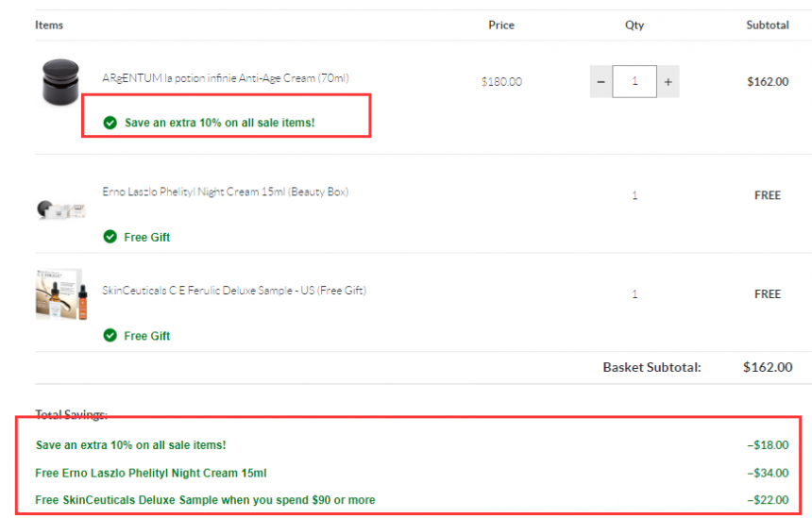Viewport: 812px width, 518px height.
Task: Click the Qty column header
Action: tap(634, 25)
